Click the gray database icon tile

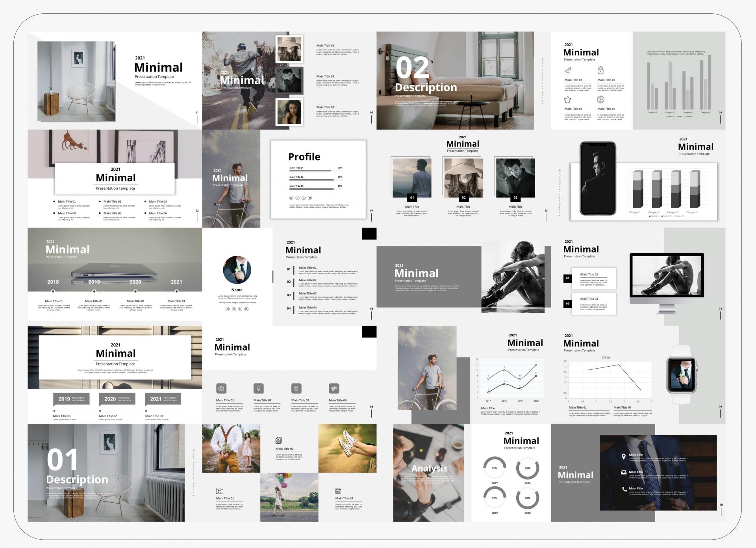[x=296, y=388]
